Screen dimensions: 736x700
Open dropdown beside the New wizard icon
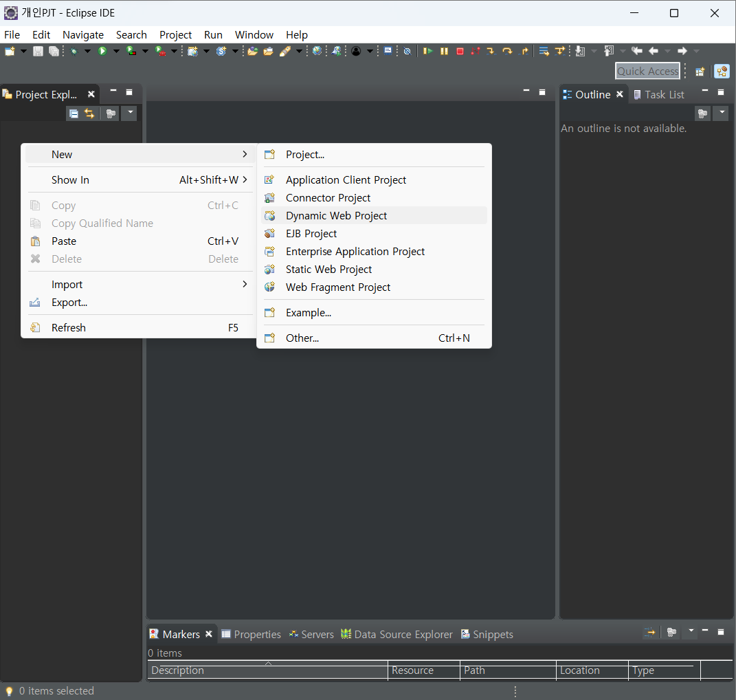coord(23,51)
